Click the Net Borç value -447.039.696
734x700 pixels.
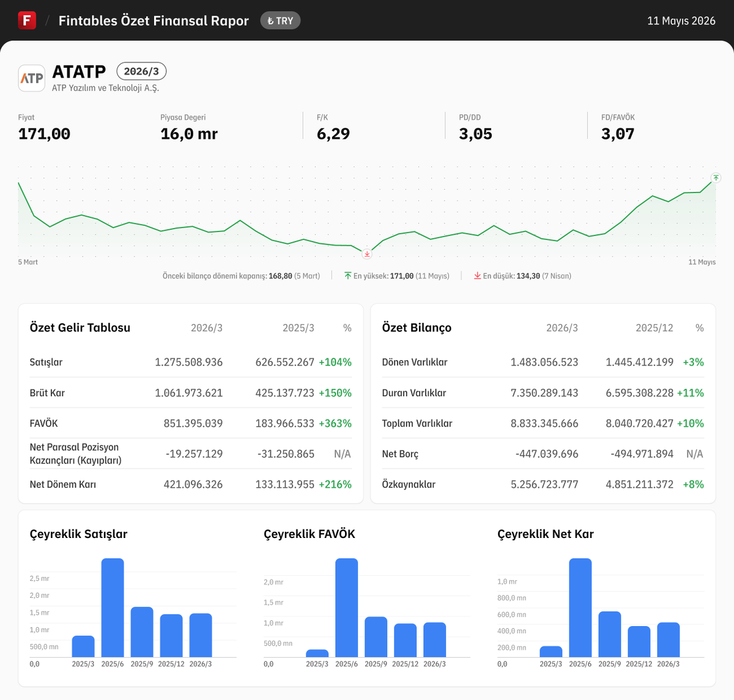[547, 454]
